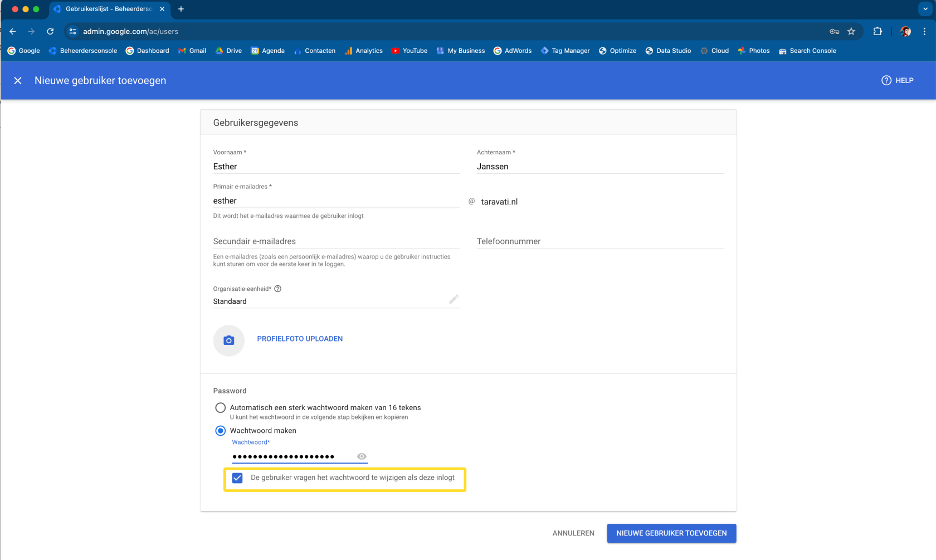
Task: Open YouTube bookmark
Action: 409,51
